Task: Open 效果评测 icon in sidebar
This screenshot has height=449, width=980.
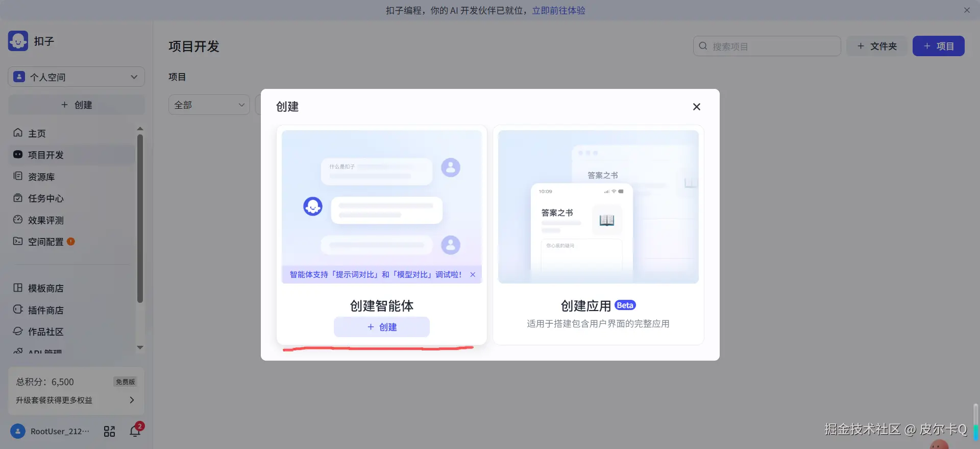Action: coord(18,220)
